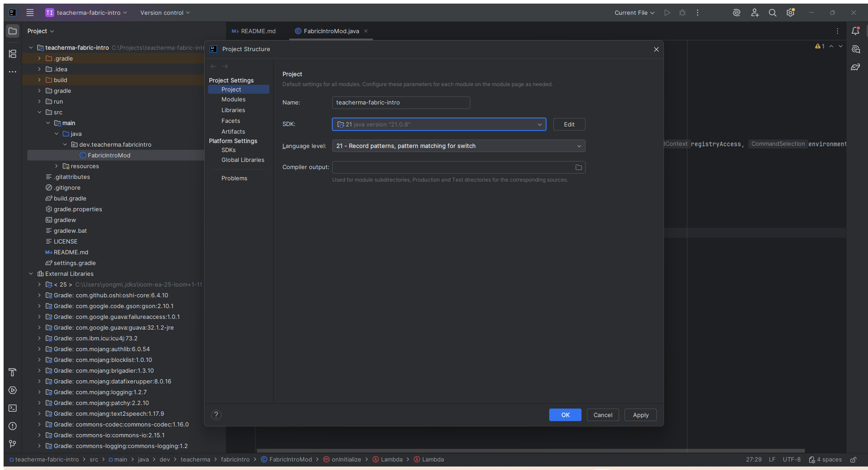Viewport: 868px width, 470px height.
Task: Click the OK button
Action: (565, 415)
